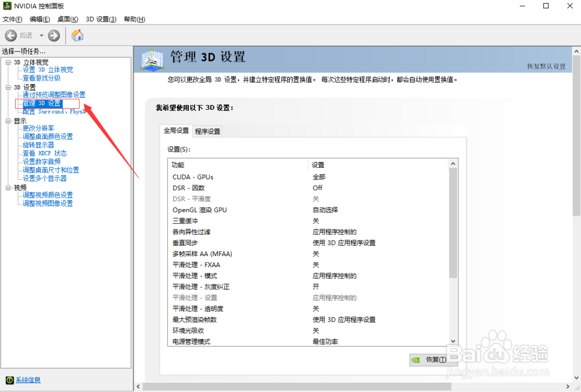Open 设置数字音频 task
The image size is (581, 392).
[41, 161]
